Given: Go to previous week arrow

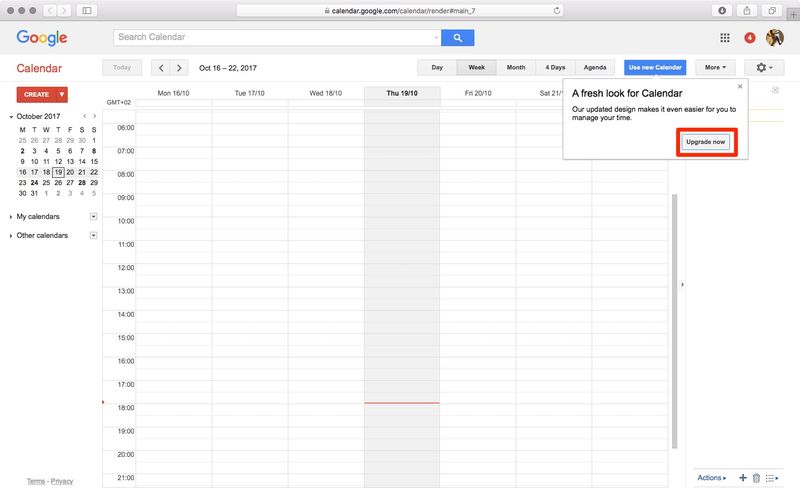Looking at the screenshot, I should [x=161, y=68].
